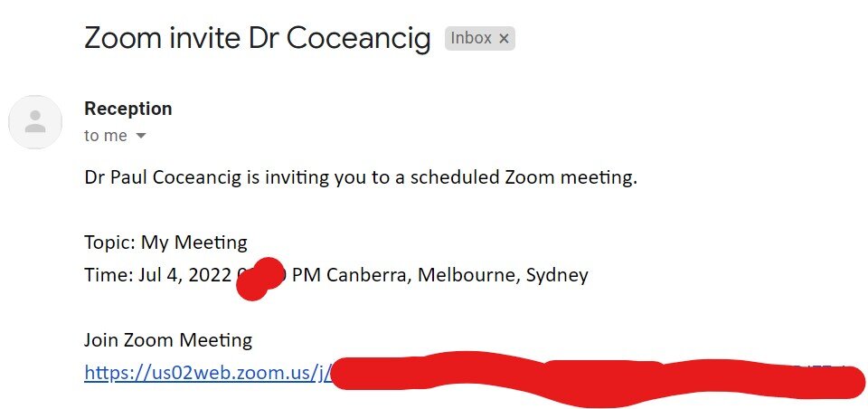Click the 'PM' text after the redaction

click(307, 275)
